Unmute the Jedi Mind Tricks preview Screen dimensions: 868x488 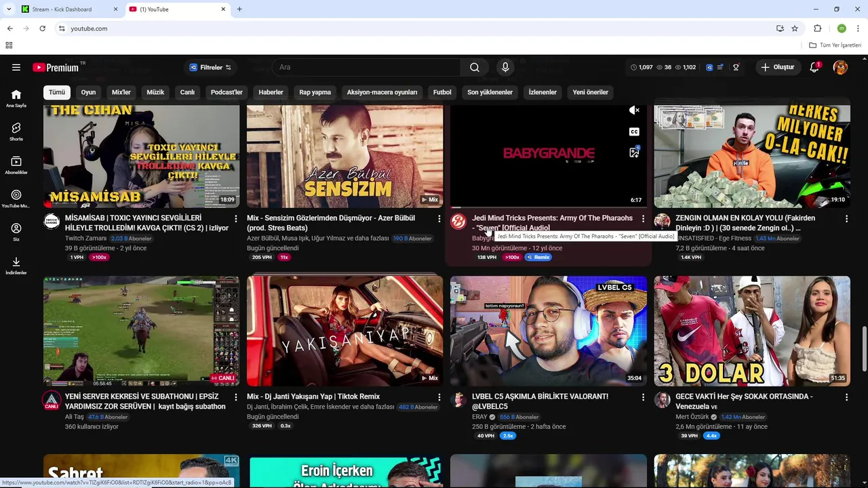pos(634,110)
